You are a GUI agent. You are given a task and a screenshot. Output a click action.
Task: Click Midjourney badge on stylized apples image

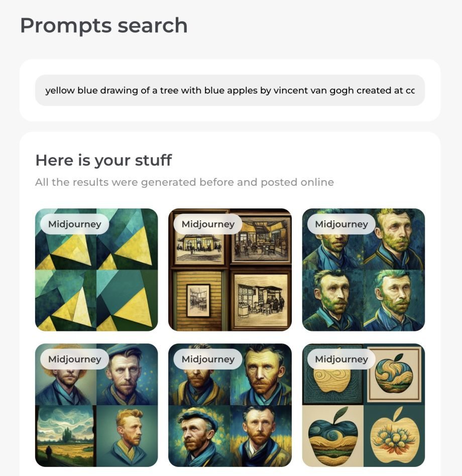tap(341, 359)
